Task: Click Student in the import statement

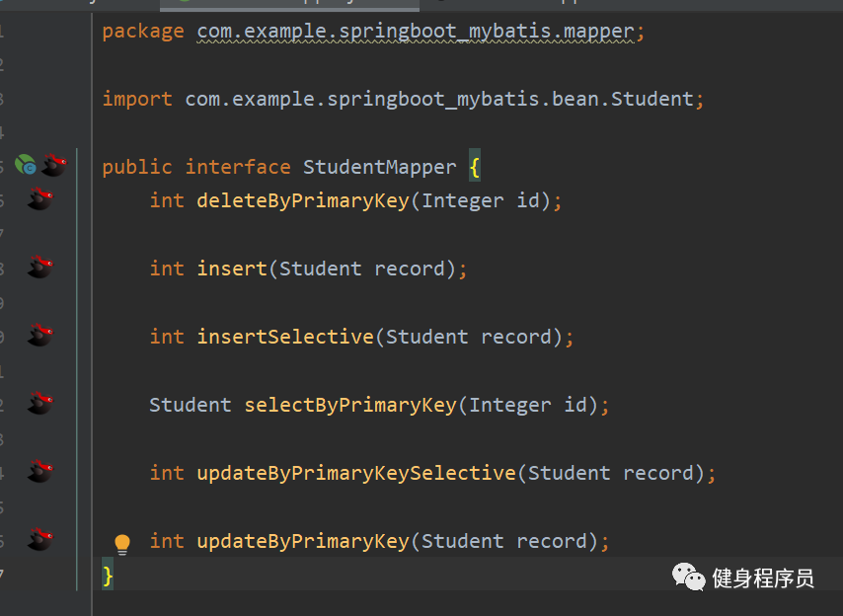Action: 652,100
